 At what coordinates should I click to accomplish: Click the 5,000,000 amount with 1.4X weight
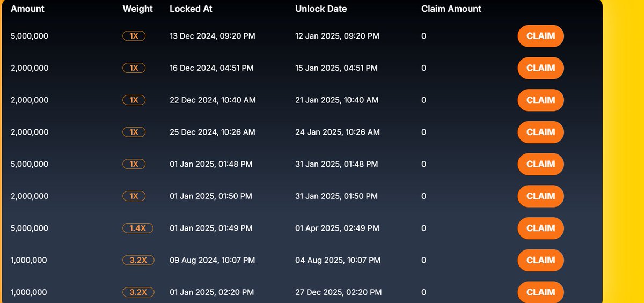pos(30,228)
